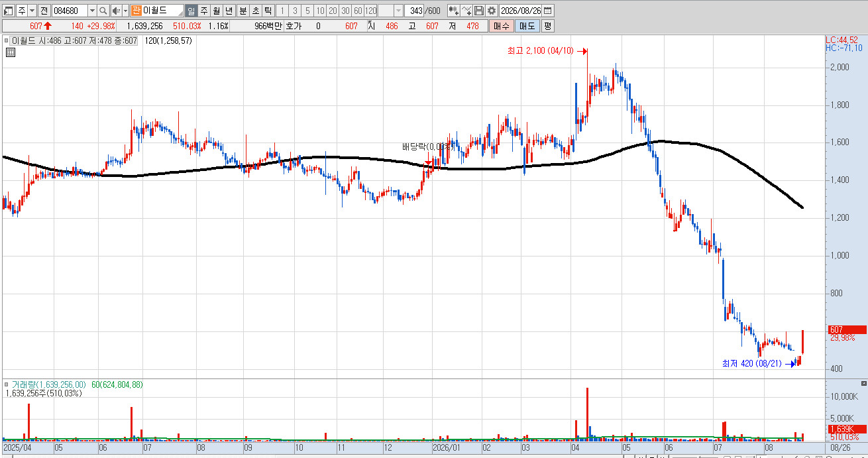Choose the 30 interval button
Viewport: 868px width, 458px height.
[345, 11]
